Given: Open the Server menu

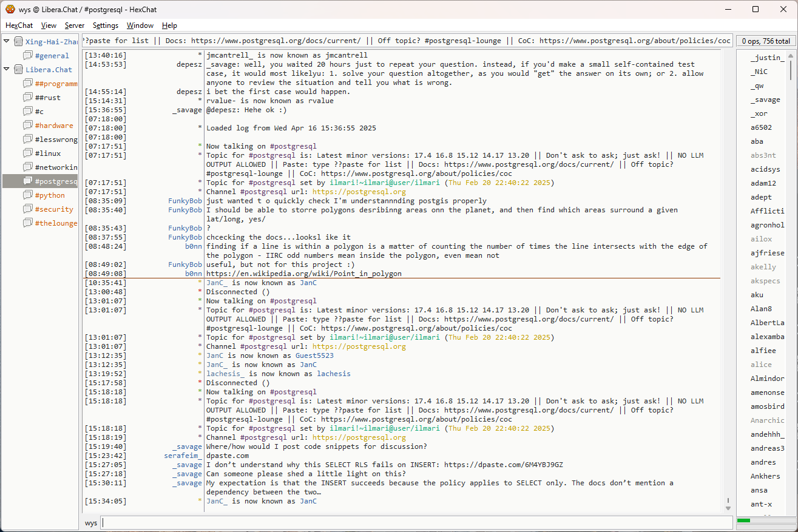Looking at the screenshot, I should (x=75, y=25).
